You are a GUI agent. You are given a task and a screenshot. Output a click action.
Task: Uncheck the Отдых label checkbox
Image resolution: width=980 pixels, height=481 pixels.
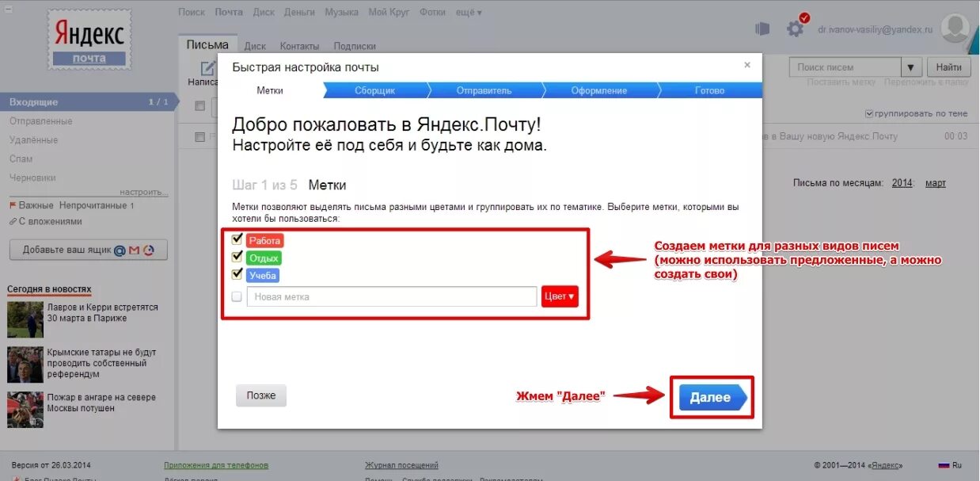(x=237, y=257)
